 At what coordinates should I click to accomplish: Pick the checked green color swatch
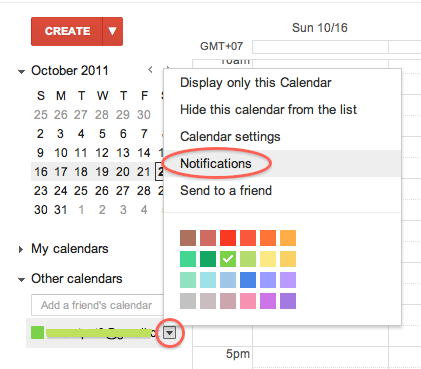(228, 259)
